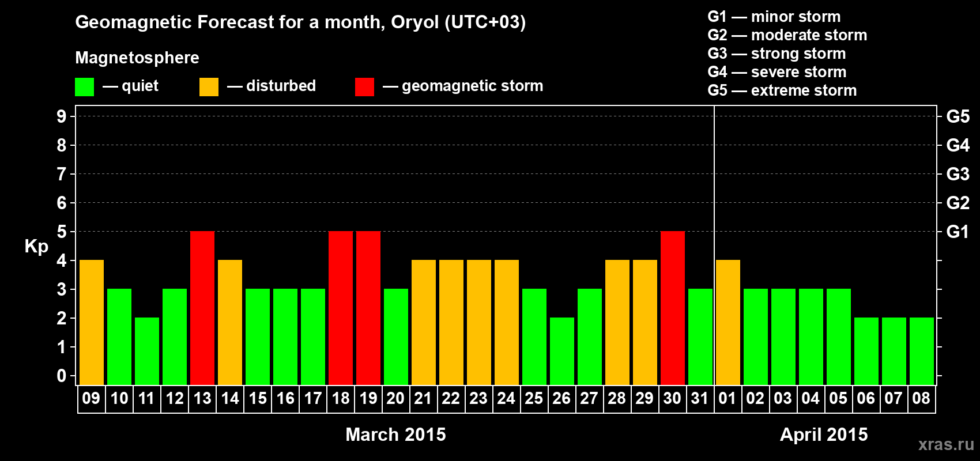Click the 'April 2015' month label
The width and height of the screenshot is (980, 461).
[824, 434]
